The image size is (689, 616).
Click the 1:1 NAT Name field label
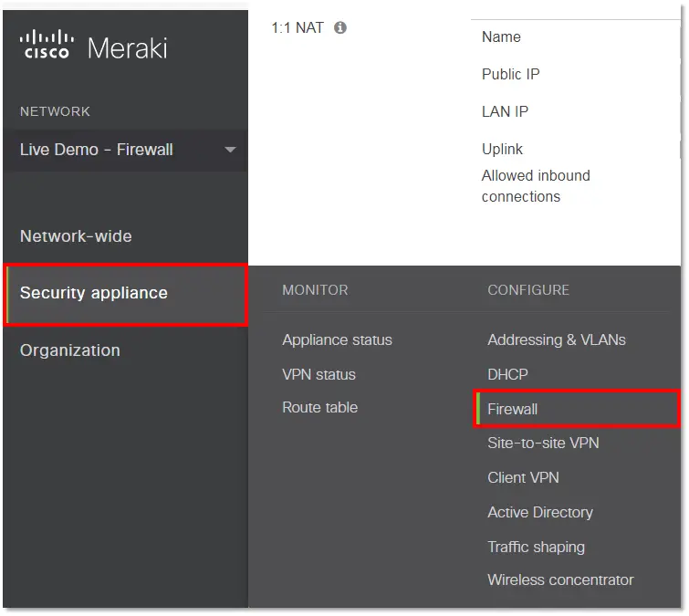(501, 37)
